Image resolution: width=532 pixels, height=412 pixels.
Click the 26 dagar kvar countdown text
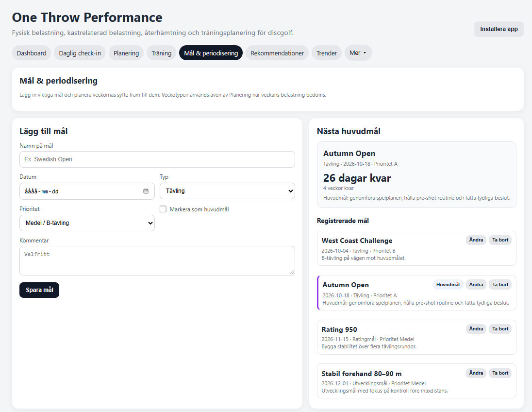(x=357, y=178)
